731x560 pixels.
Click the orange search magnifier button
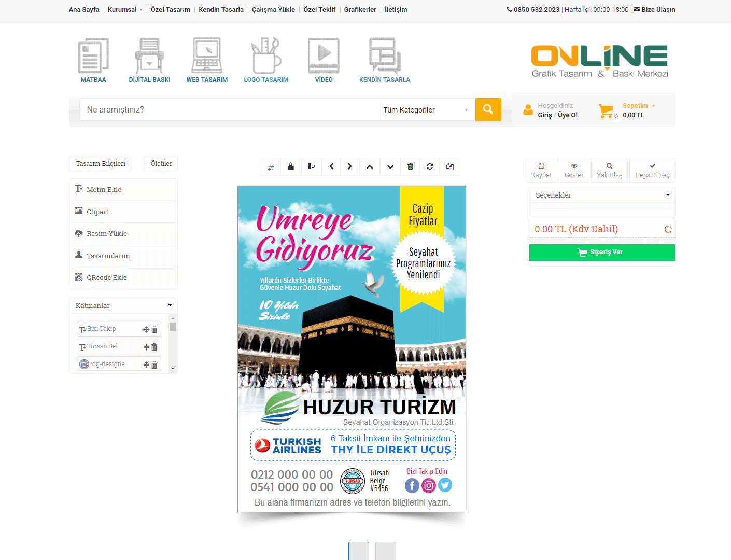pos(488,109)
